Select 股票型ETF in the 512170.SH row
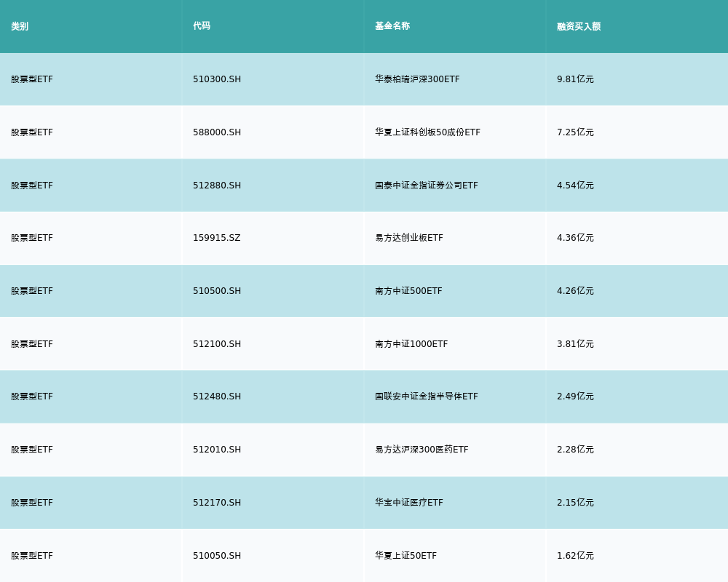Viewport: 728px width, 582px height. click(32, 503)
